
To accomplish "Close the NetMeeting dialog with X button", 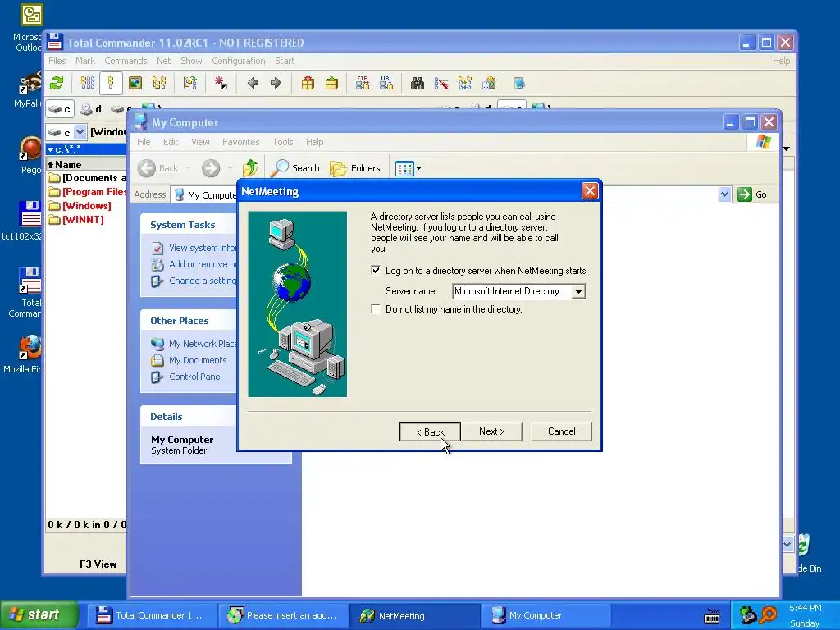I will point(590,191).
